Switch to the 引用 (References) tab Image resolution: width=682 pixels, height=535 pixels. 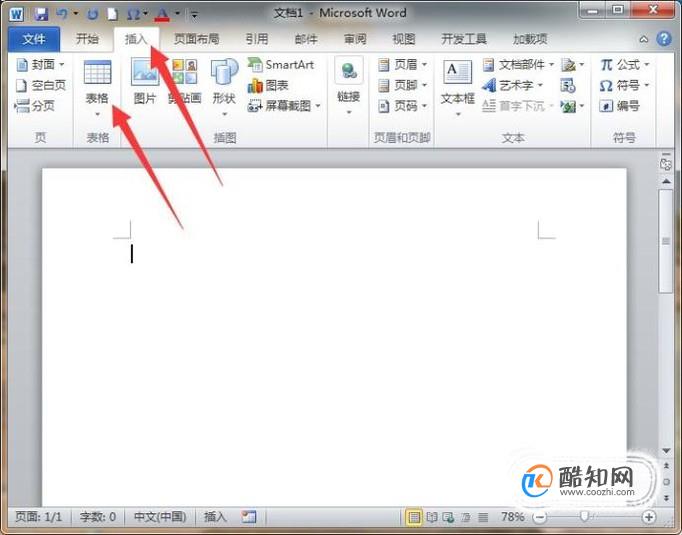point(257,39)
